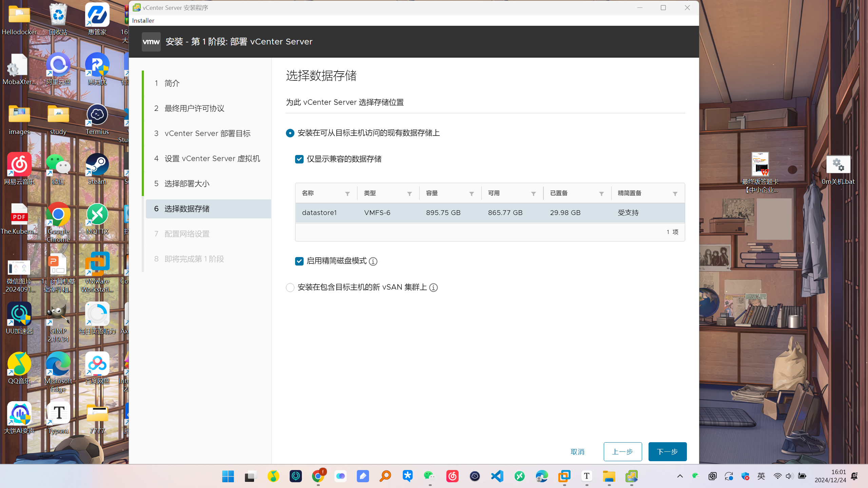Screen dimensions: 868x488
Task: Open Microsoft Edge desktop shortcut
Action: pos(58,372)
